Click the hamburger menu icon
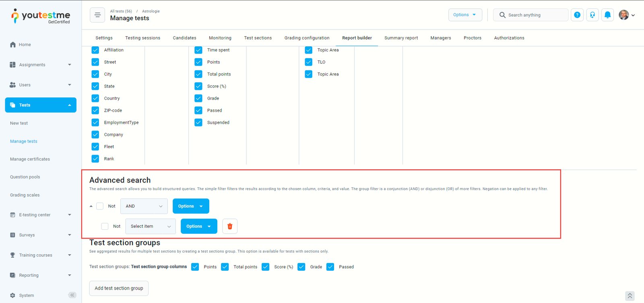Viewport: 644px width, 303px height. coord(97,15)
